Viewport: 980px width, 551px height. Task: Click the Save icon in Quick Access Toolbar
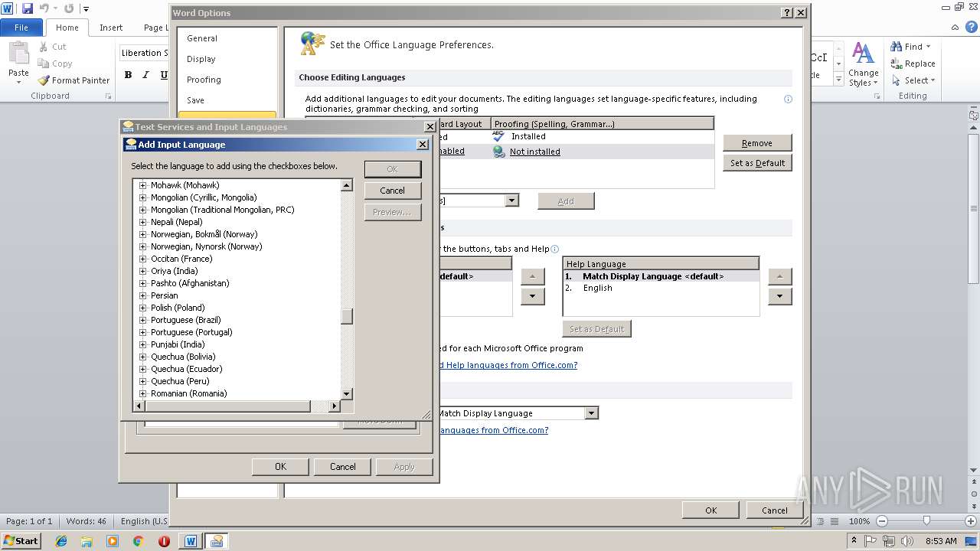pos(28,8)
